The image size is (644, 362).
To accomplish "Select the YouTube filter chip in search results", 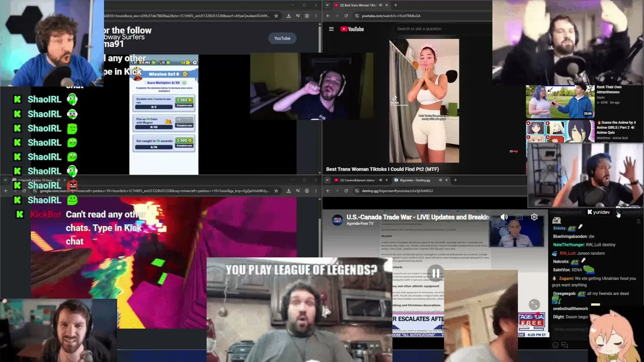I will click(282, 38).
